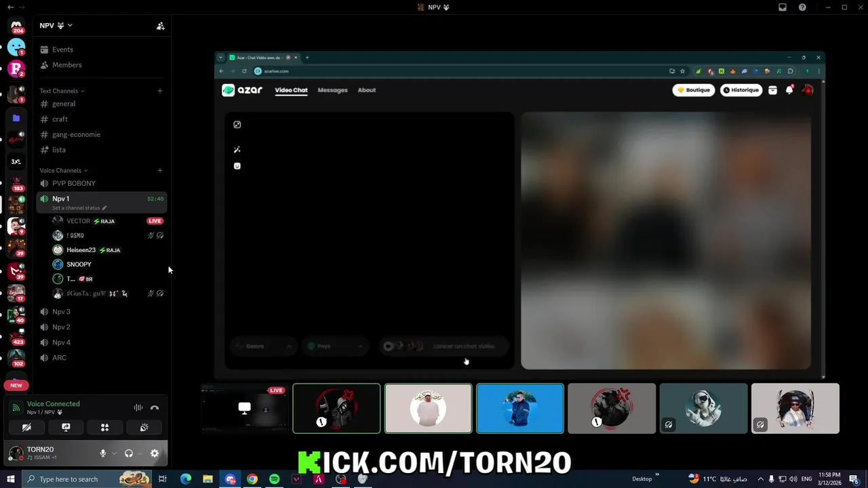The width and height of the screenshot is (868, 488).
Task: Click the Historique button
Action: pos(741,90)
